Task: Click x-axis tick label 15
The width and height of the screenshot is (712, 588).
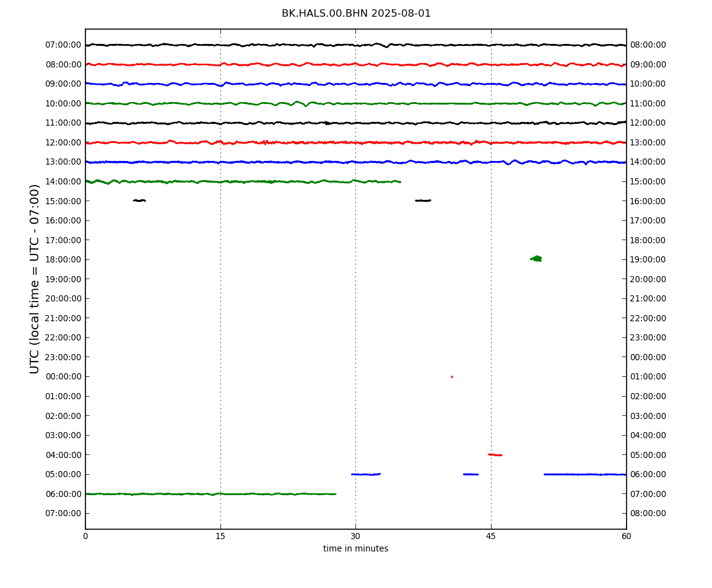Action: tap(220, 536)
